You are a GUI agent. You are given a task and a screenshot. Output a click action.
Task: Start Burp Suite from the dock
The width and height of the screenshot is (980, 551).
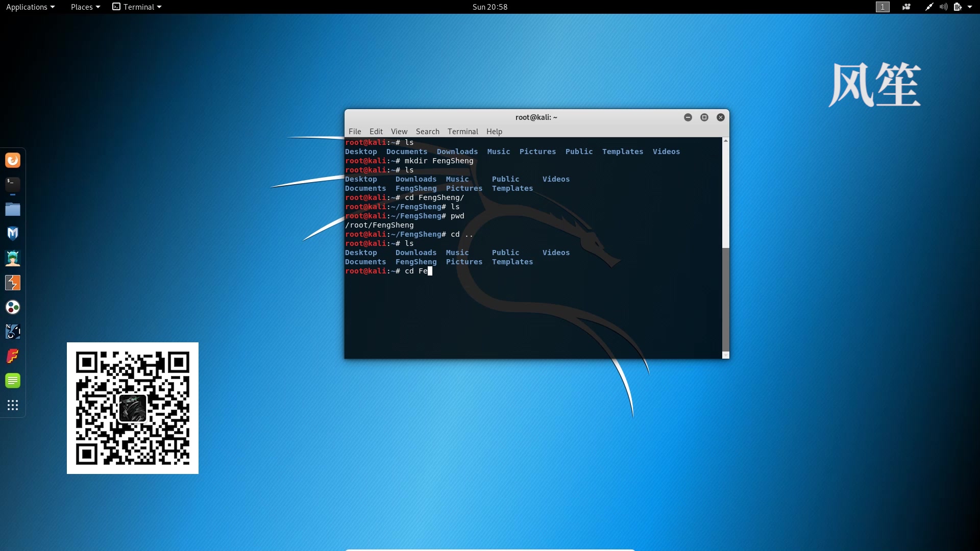click(x=13, y=282)
